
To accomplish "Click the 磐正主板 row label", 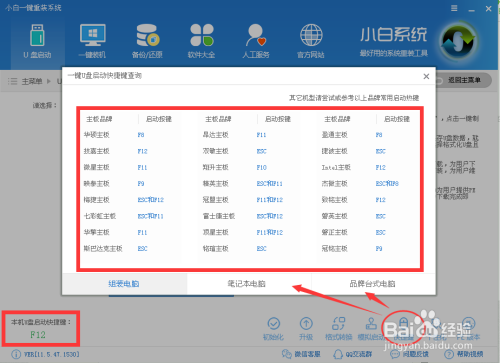I will pos(335,232).
